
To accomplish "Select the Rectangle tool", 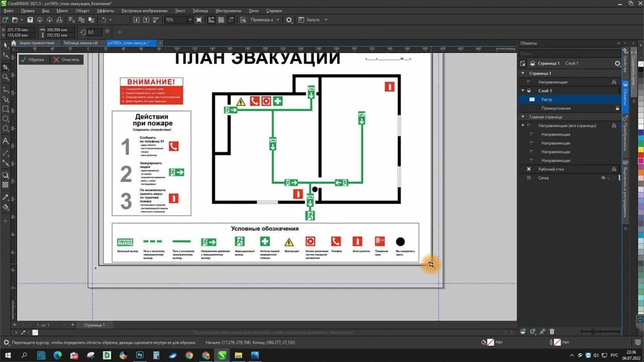I will [x=6, y=109].
